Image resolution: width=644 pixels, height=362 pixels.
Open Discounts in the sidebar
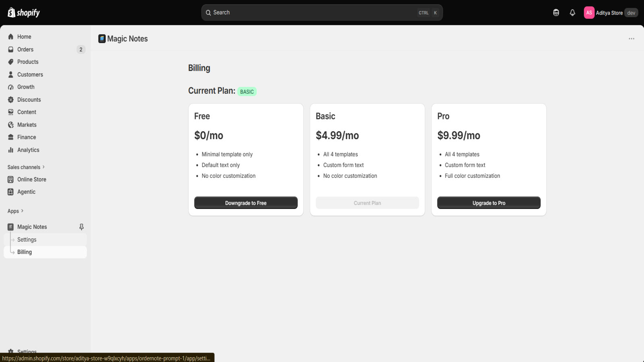45,100
